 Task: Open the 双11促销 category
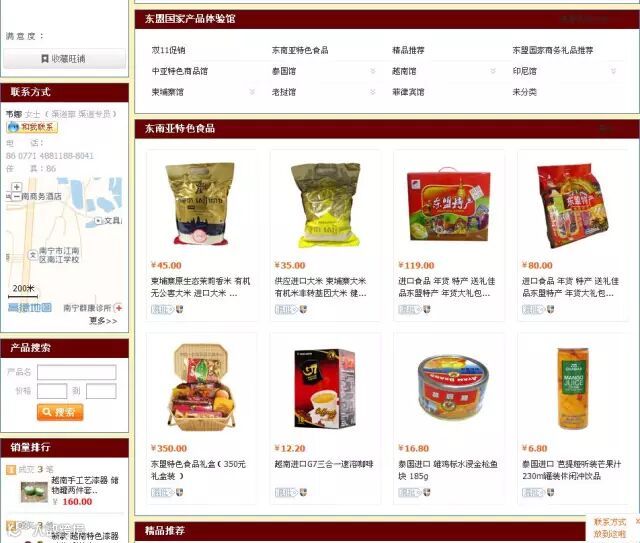[168, 50]
